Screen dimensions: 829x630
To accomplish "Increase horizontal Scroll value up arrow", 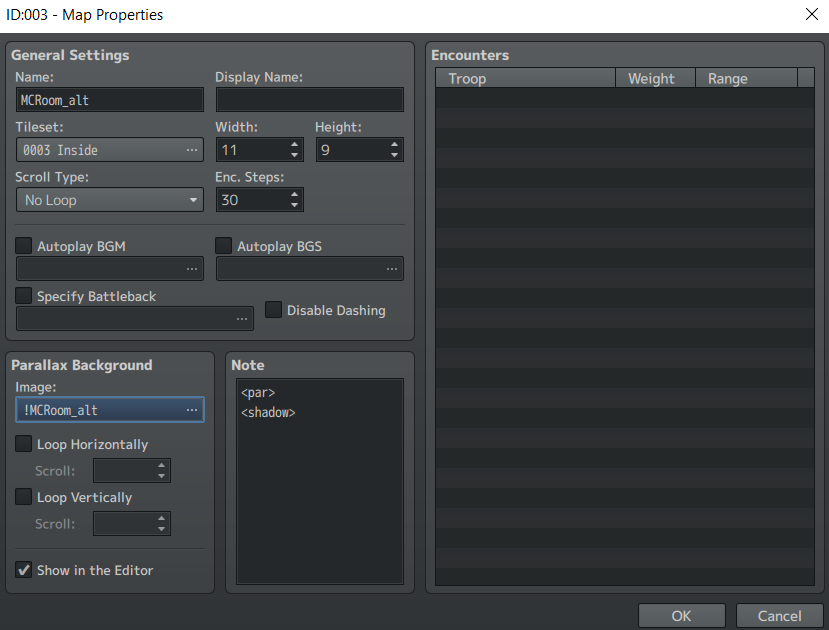I will click(161, 465).
